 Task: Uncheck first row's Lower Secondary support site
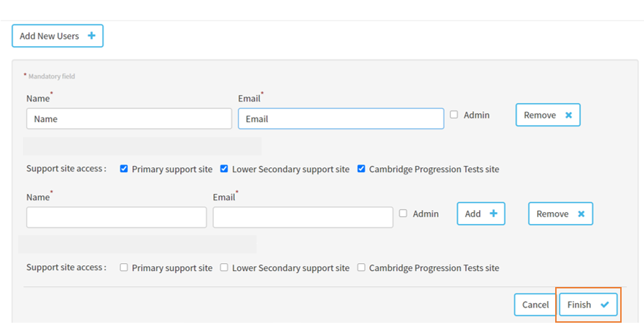coord(224,169)
